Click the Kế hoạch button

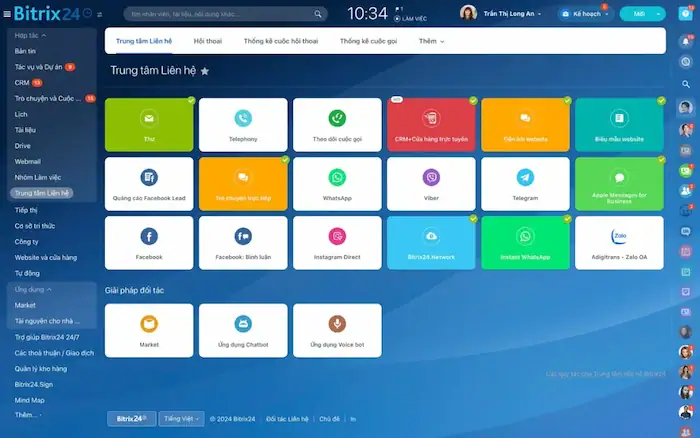point(584,14)
